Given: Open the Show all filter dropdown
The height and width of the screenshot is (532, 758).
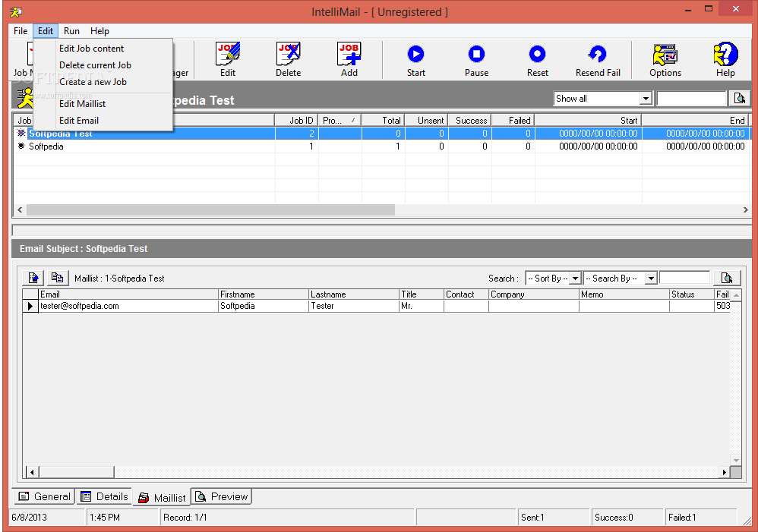Looking at the screenshot, I should click(646, 99).
